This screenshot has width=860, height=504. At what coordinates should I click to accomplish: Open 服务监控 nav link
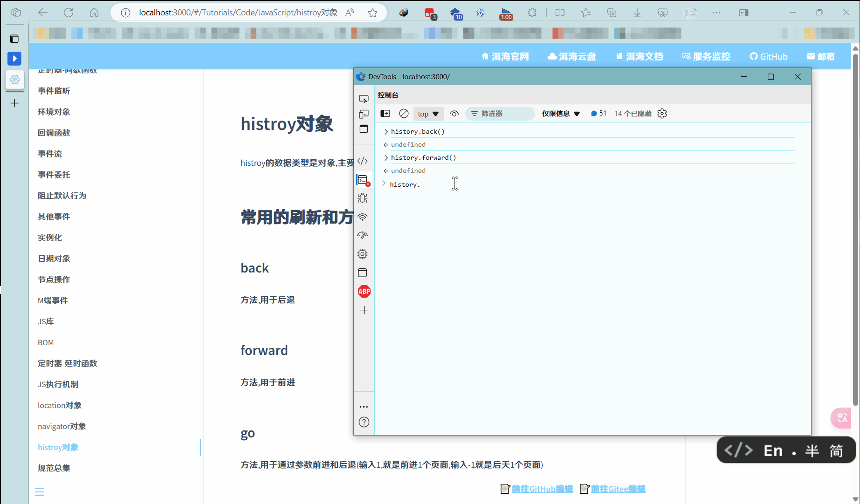(x=706, y=56)
